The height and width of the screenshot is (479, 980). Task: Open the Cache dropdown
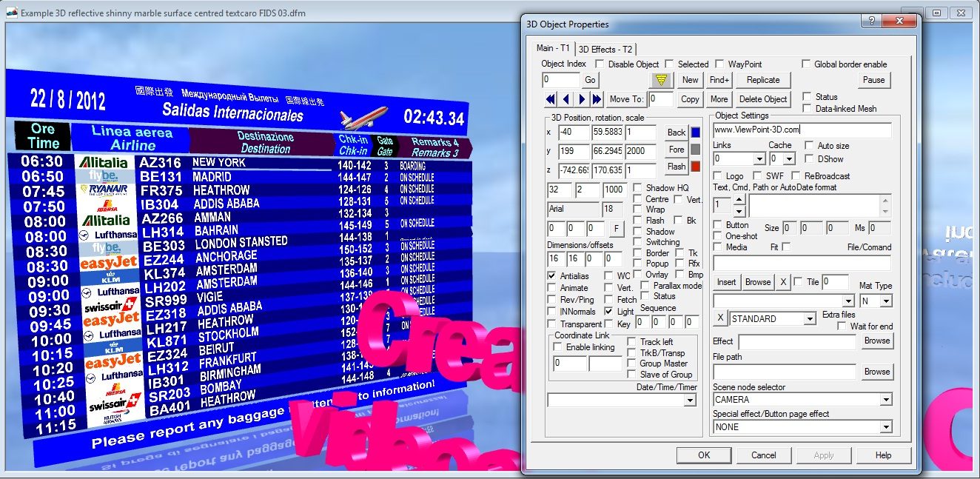coord(789,159)
